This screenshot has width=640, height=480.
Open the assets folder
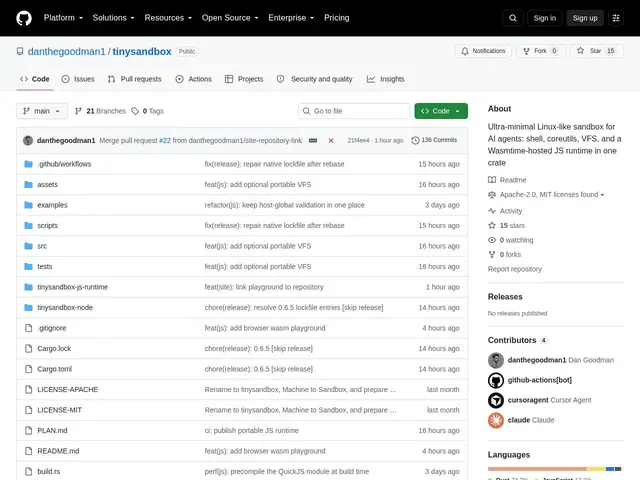point(47,184)
